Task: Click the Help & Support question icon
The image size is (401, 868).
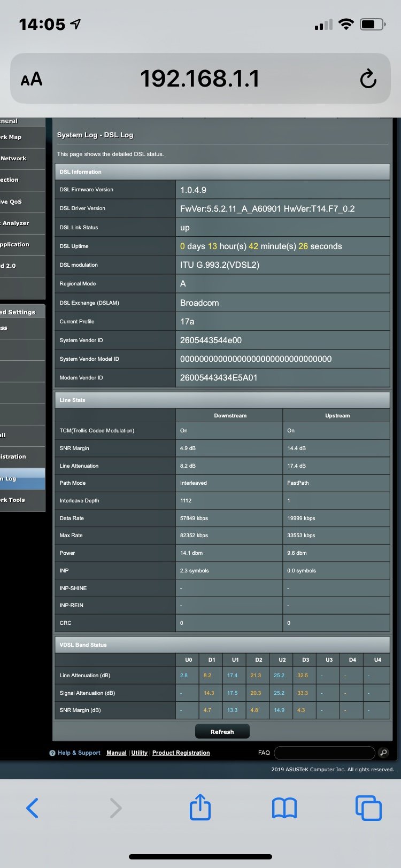Action: pos(52,753)
